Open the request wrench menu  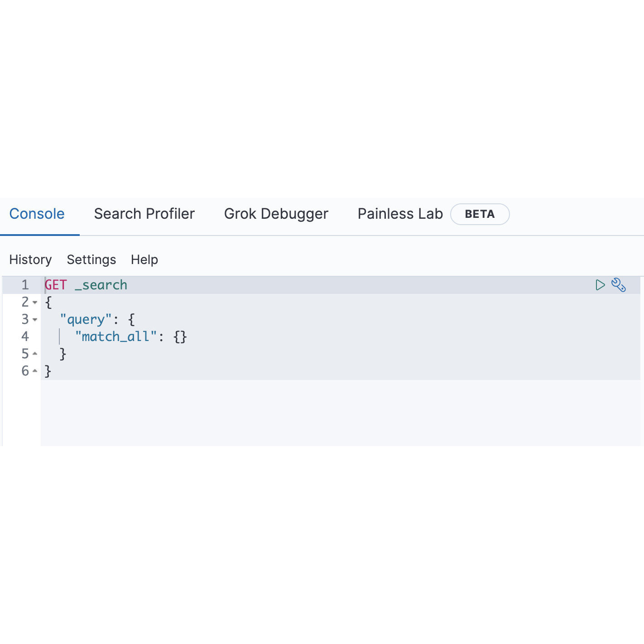point(619,285)
